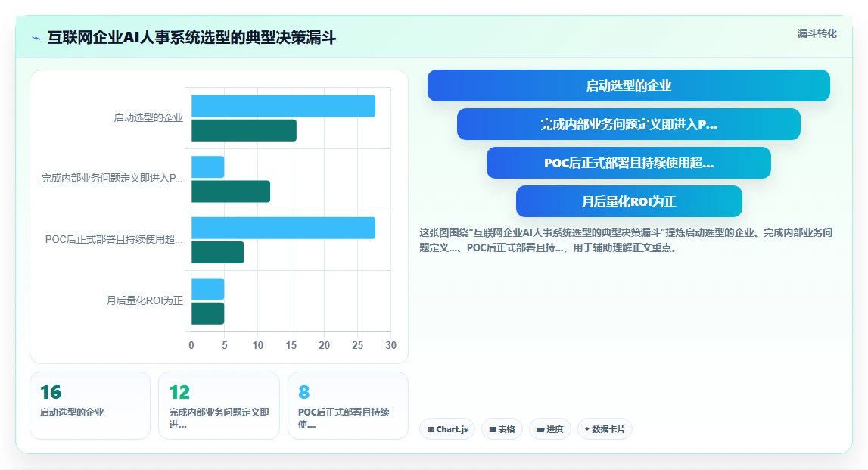
Task: Click the 表格 tag chip
Action: 502,429
